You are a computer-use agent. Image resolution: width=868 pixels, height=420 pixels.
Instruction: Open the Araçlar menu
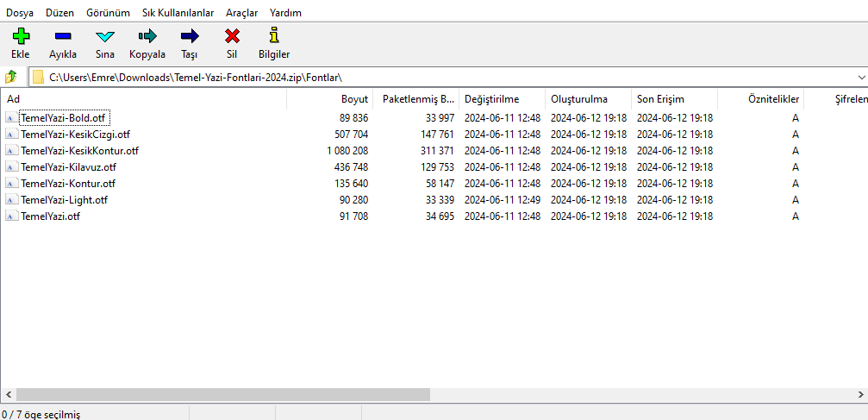(x=241, y=13)
